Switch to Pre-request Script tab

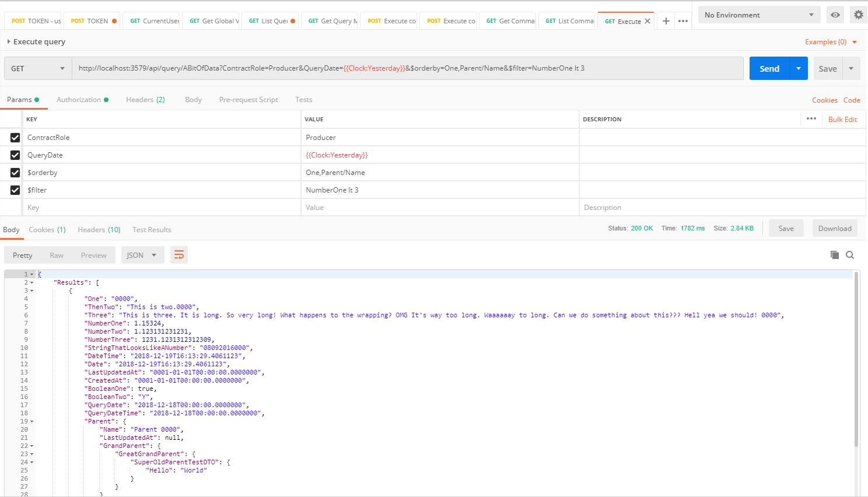pyautogui.click(x=249, y=100)
